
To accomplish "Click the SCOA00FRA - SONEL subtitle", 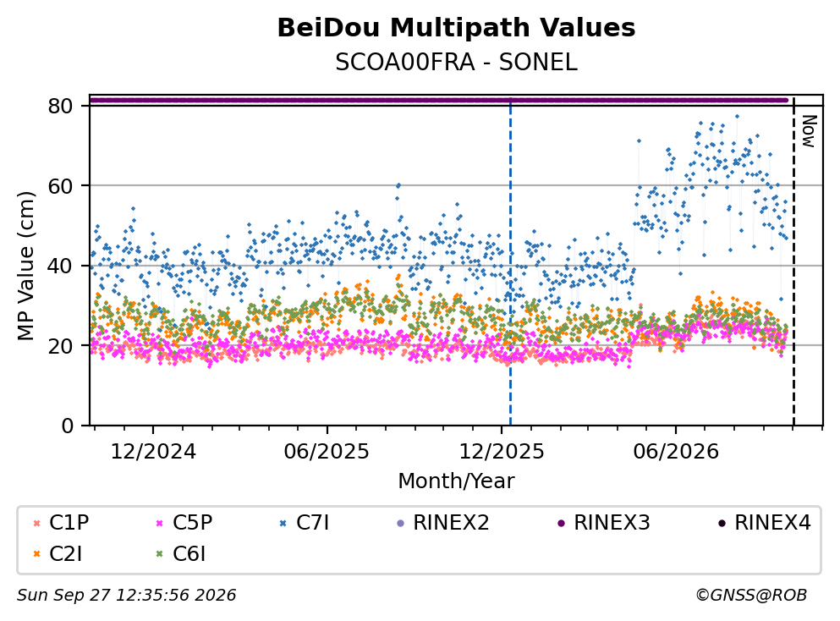I will click(457, 63).
